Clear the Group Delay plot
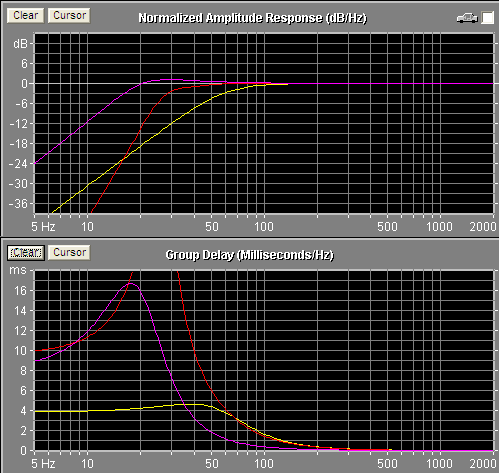This screenshot has width=499, height=473. click(x=26, y=252)
